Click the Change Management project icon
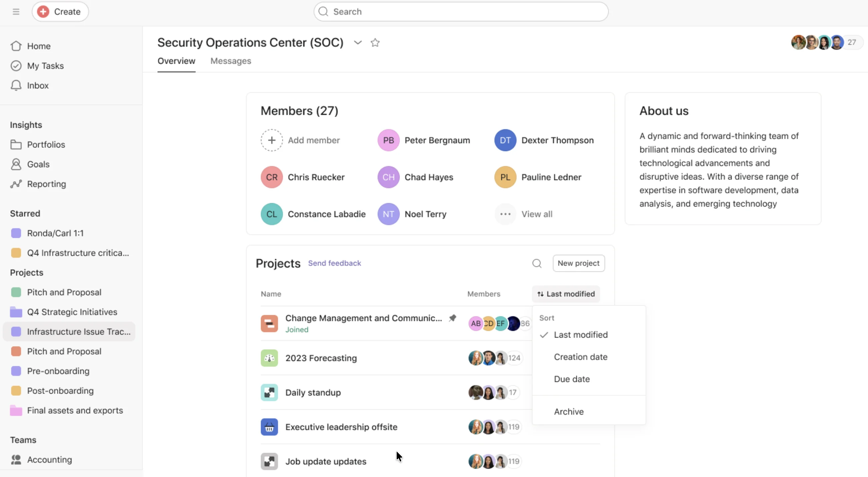Screen dimensions: 868x477 [269, 324]
